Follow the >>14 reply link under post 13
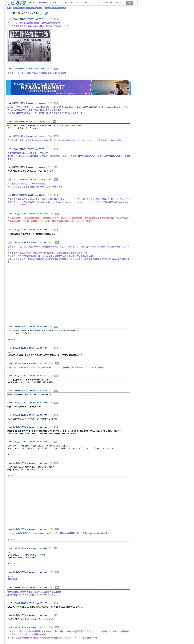This screenshot has width=194, height=644. [13, 339]
